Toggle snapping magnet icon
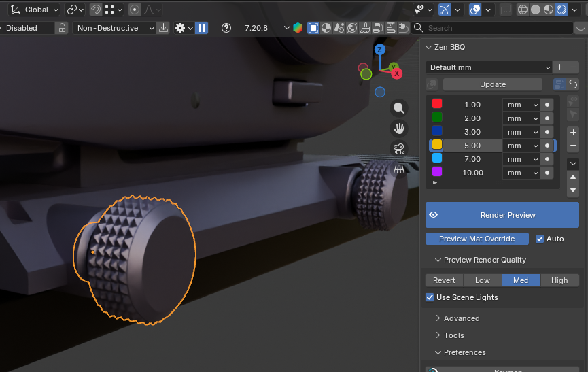 point(96,10)
